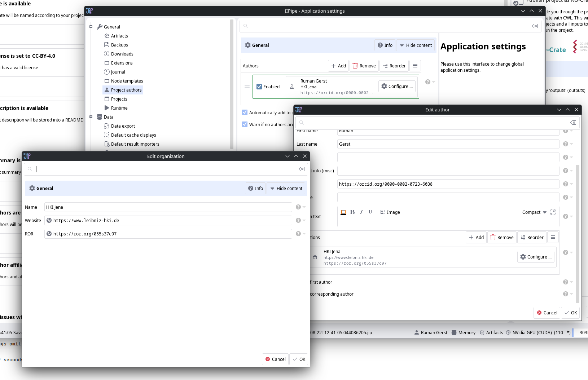The width and height of the screenshot is (588, 380).
Task: Click the Underline formatting icon
Action: tap(370, 212)
